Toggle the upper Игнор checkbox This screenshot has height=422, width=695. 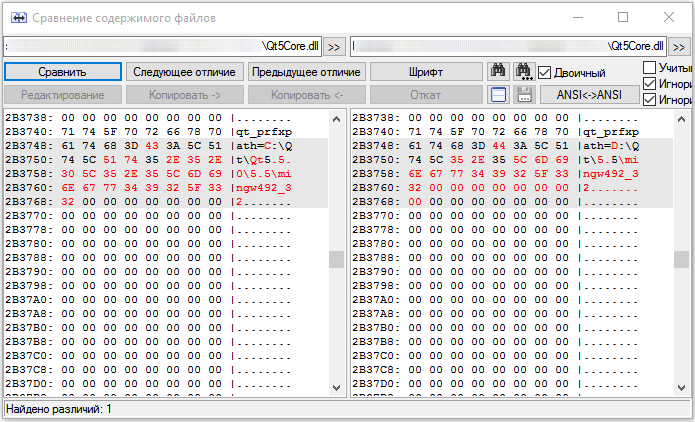(x=649, y=83)
